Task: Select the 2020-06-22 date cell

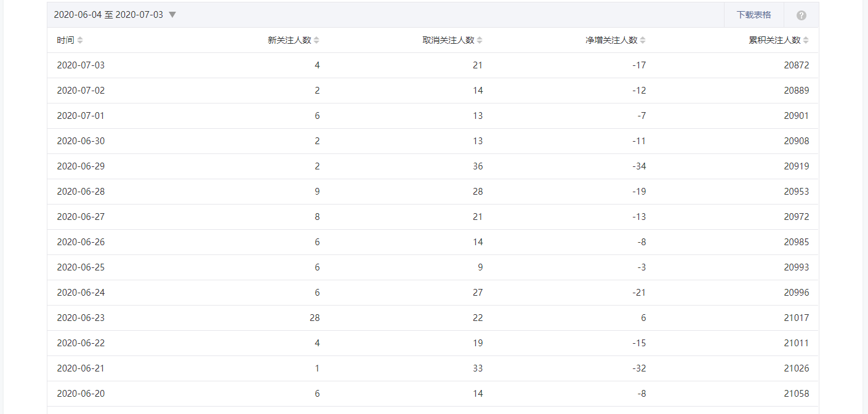Action: point(81,343)
